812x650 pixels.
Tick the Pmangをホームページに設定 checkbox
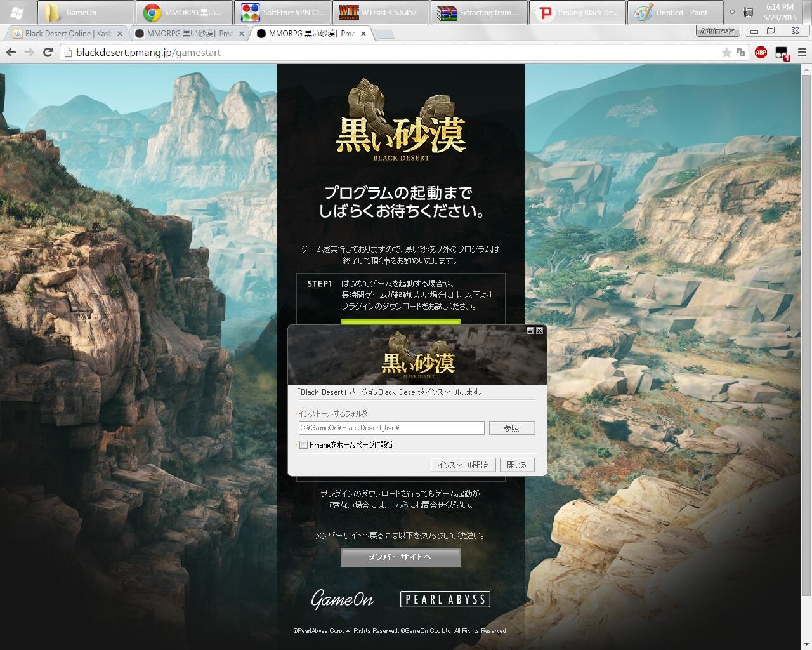pyautogui.click(x=303, y=445)
